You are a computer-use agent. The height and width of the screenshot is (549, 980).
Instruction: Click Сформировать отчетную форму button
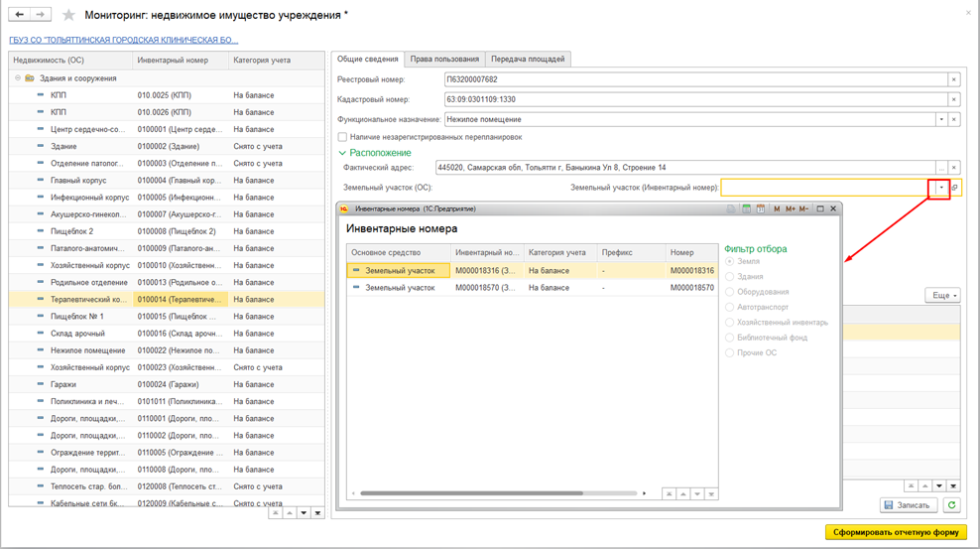896,532
